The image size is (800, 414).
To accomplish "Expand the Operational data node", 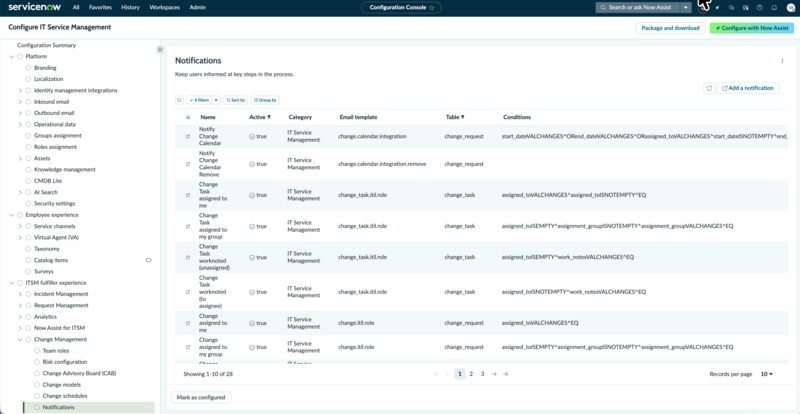I will point(20,125).
